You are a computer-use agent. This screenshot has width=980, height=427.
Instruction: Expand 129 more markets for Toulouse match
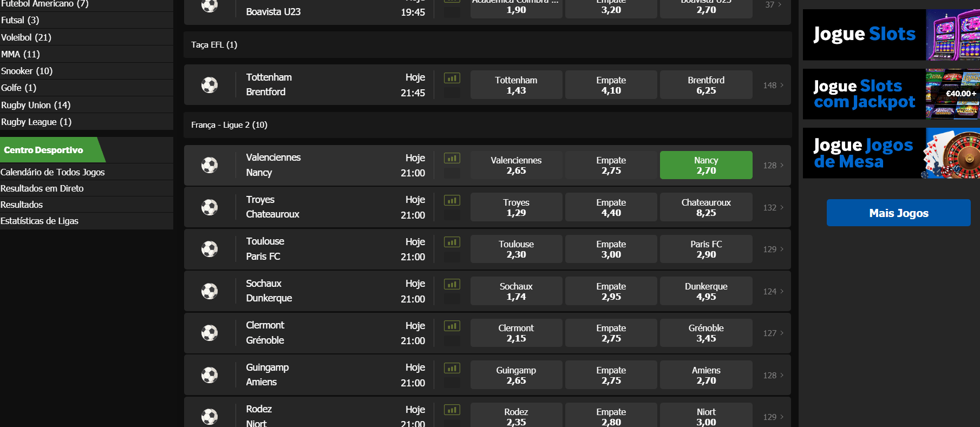pyautogui.click(x=773, y=249)
